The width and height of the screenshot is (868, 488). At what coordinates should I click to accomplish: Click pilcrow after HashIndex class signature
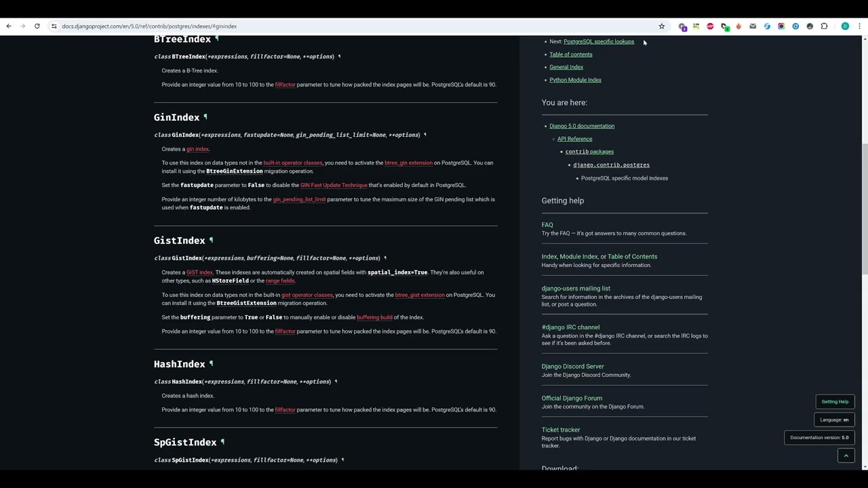click(x=336, y=382)
